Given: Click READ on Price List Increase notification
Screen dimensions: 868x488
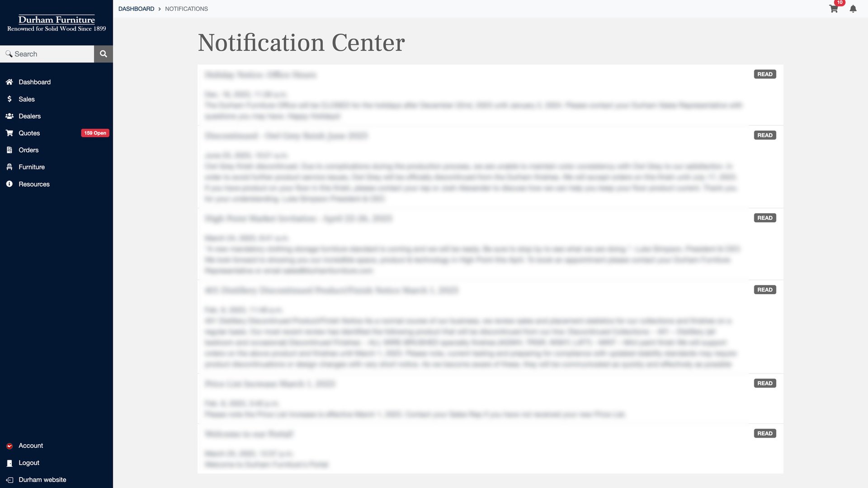Looking at the screenshot, I should (x=765, y=383).
